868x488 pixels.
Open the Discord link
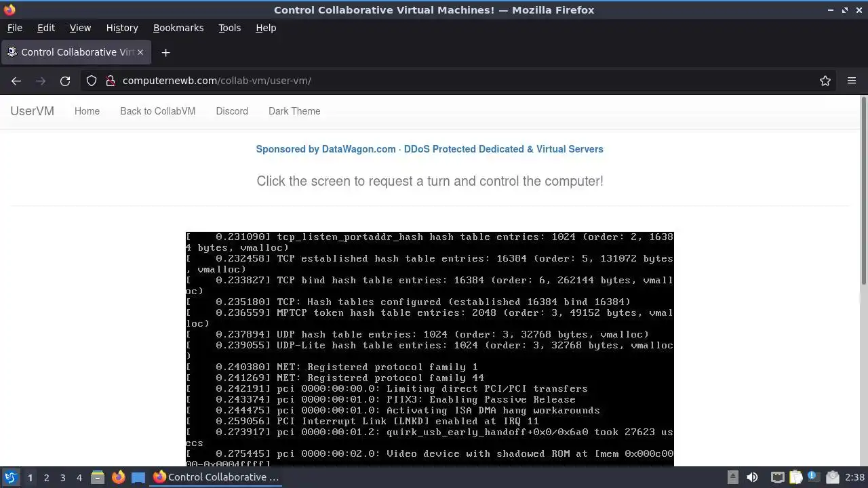pyautogui.click(x=232, y=111)
